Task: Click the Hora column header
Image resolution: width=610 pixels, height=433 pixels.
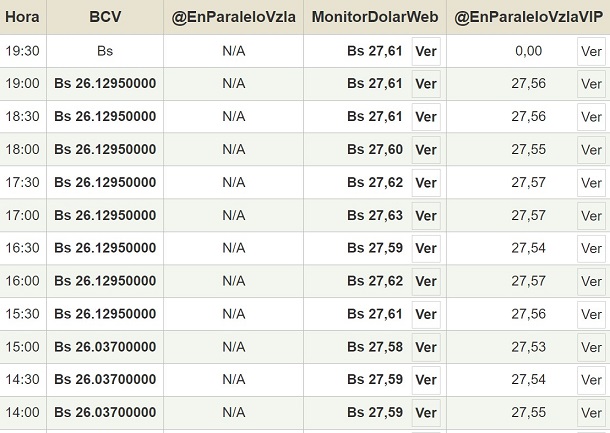Action: [x=22, y=17]
